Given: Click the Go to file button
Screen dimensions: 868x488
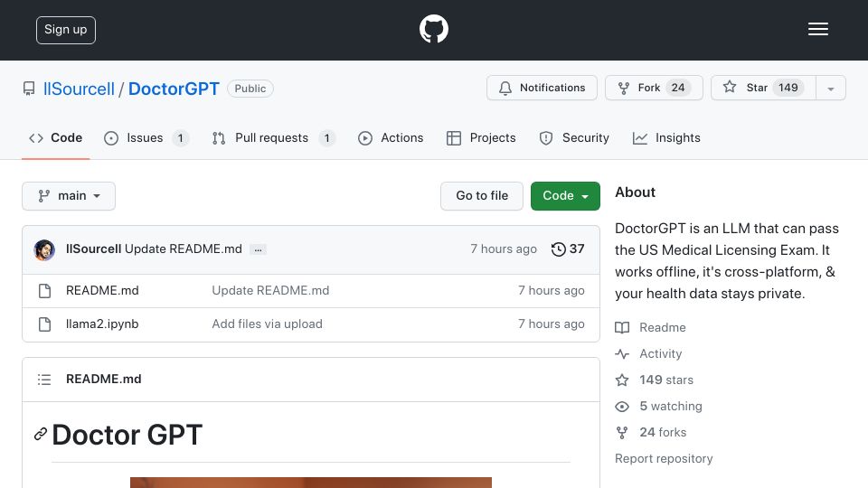Looking at the screenshot, I should tap(482, 196).
